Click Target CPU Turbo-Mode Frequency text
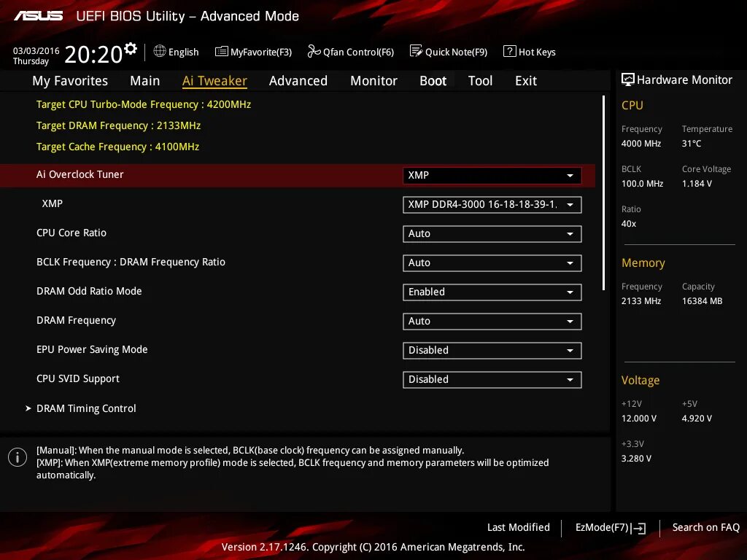This screenshot has width=747, height=560. [144, 104]
